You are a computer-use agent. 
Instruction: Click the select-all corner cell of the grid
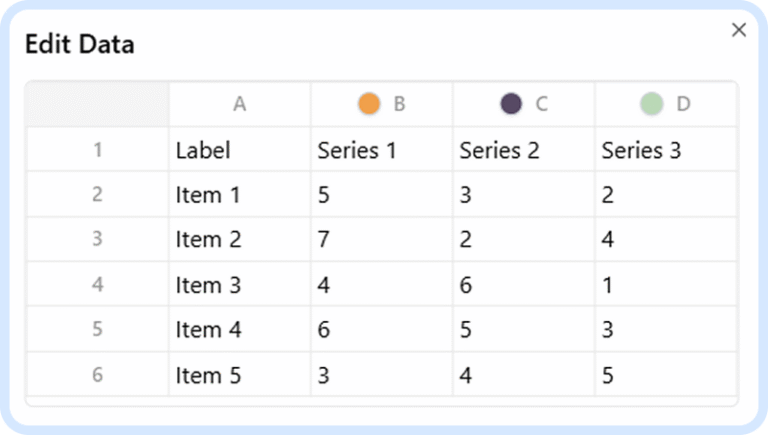97,103
